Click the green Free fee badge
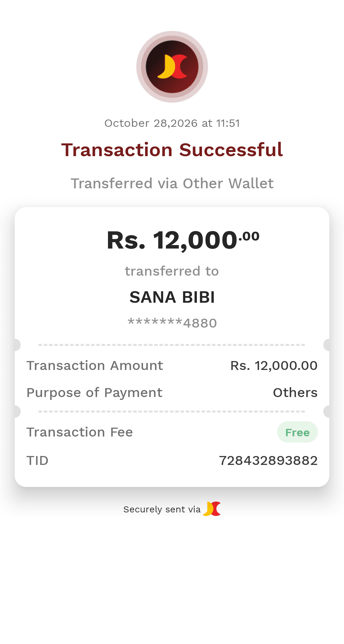The image size is (344, 644). coord(297,432)
